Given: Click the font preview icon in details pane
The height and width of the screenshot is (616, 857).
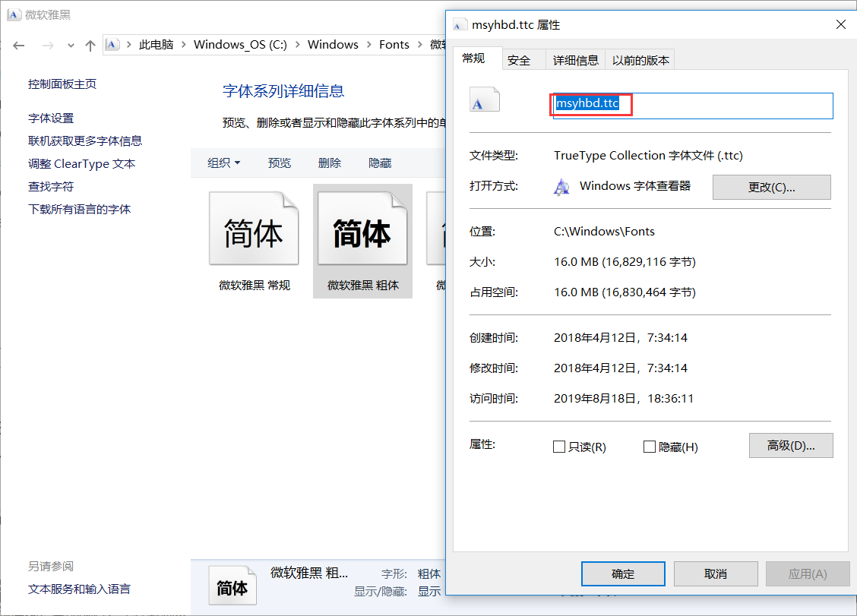Looking at the screenshot, I should [x=232, y=586].
